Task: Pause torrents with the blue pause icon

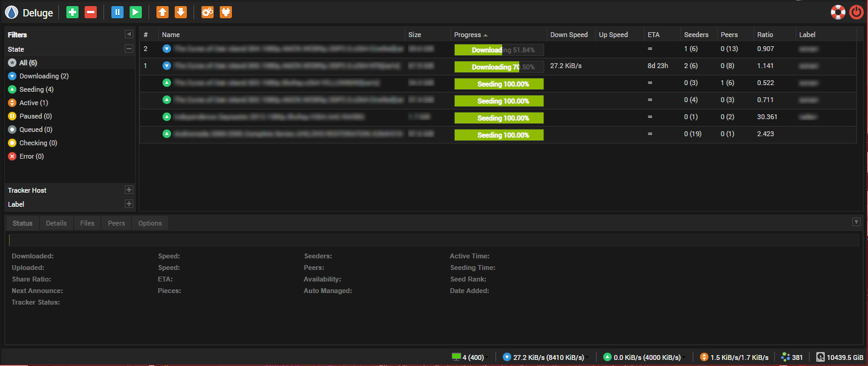Action: click(x=117, y=12)
